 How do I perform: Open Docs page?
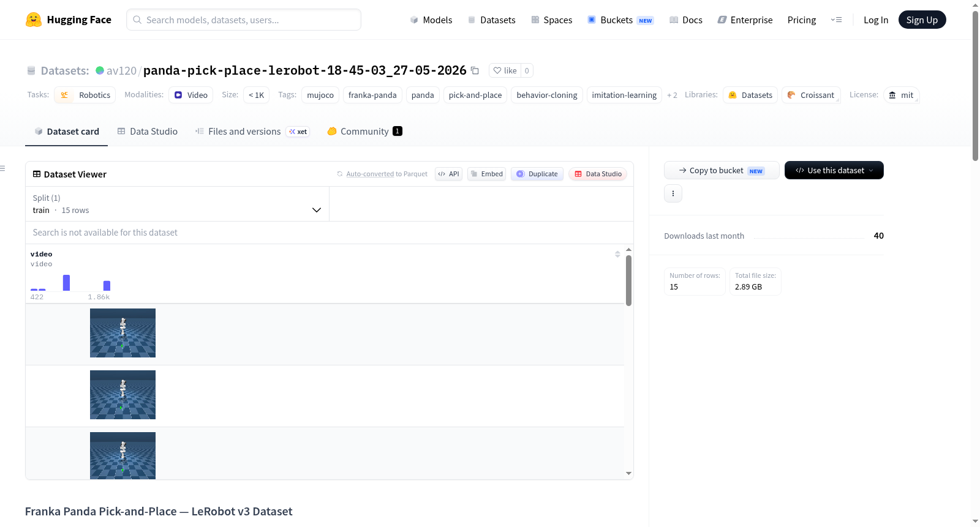686,20
